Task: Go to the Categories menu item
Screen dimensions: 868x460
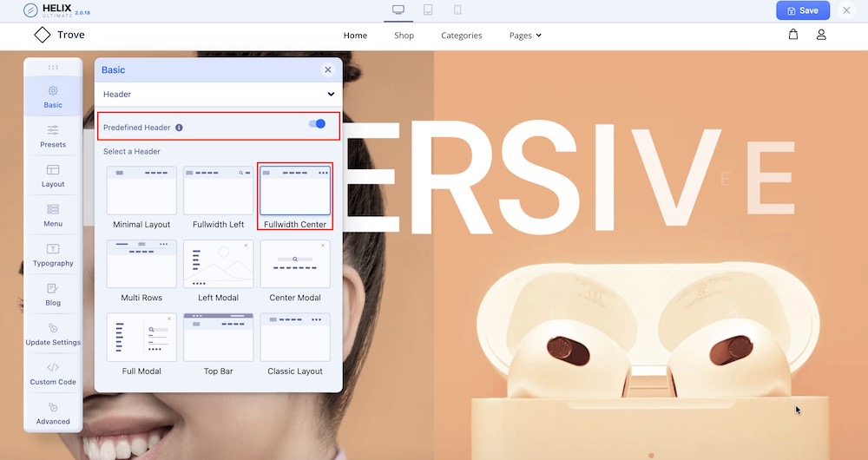Action: point(462,36)
